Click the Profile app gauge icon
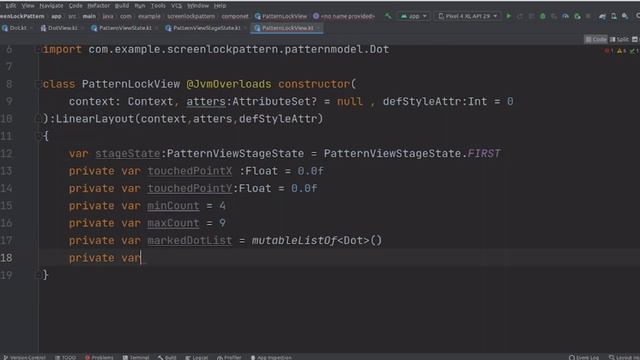Viewport: 640px width, 360px height. 565,16
